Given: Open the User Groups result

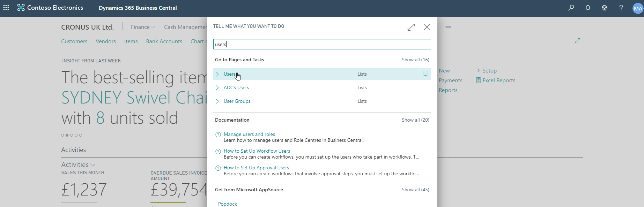Looking at the screenshot, I should tap(237, 101).
